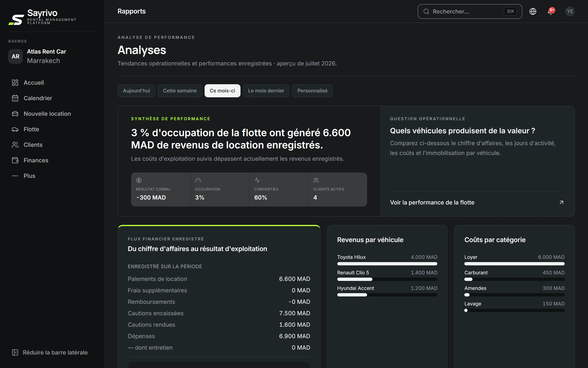588x368 pixels.
Task: Click the Nouvelle location car icon
Action: (15, 114)
